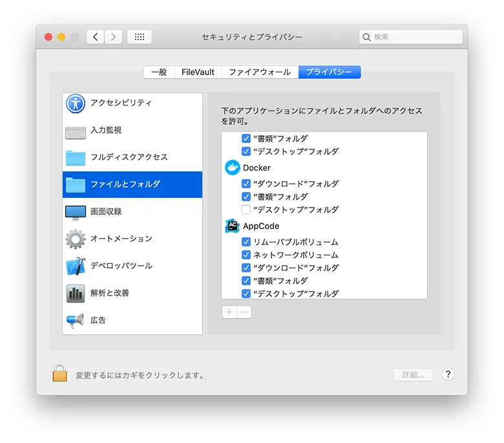Click the megaphone icon for 広告
Viewport: 504px width, 443px height.
(x=76, y=321)
